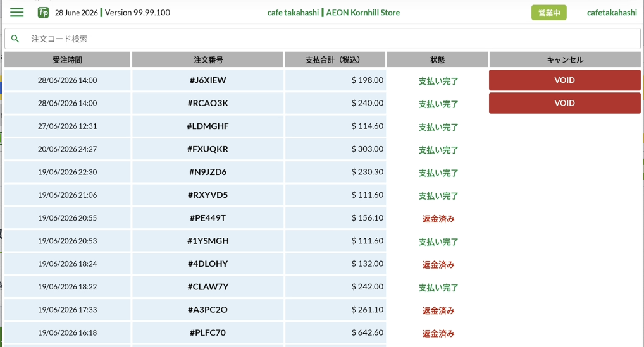Select order number #N9JZD6

[208, 172]
